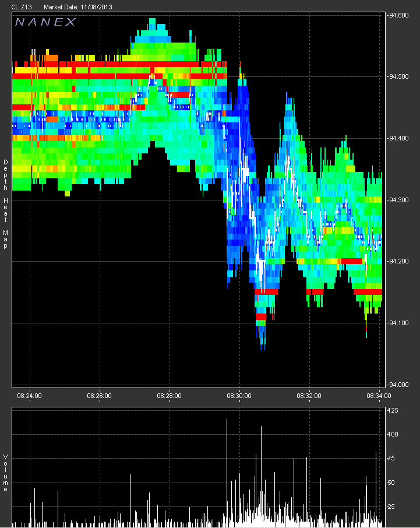Click the 94.100 price axis label
This screenshot has height=528, width=420.
point(398,323)
